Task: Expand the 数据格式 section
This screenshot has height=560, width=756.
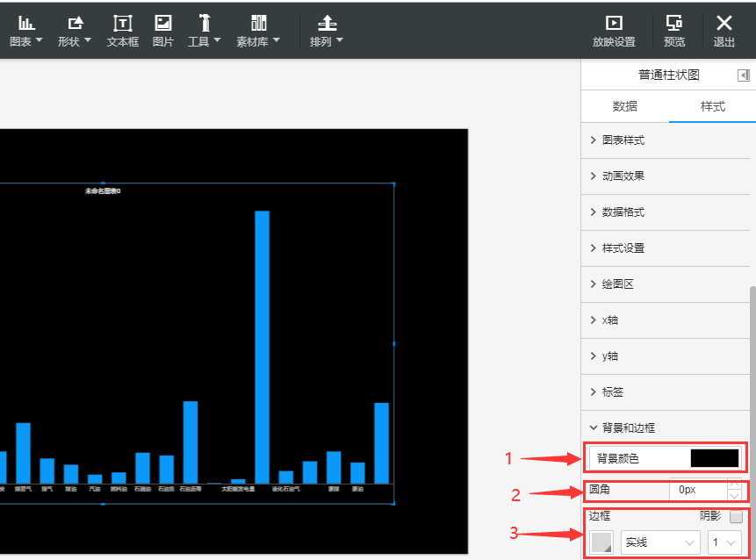Action: point(666,212)
